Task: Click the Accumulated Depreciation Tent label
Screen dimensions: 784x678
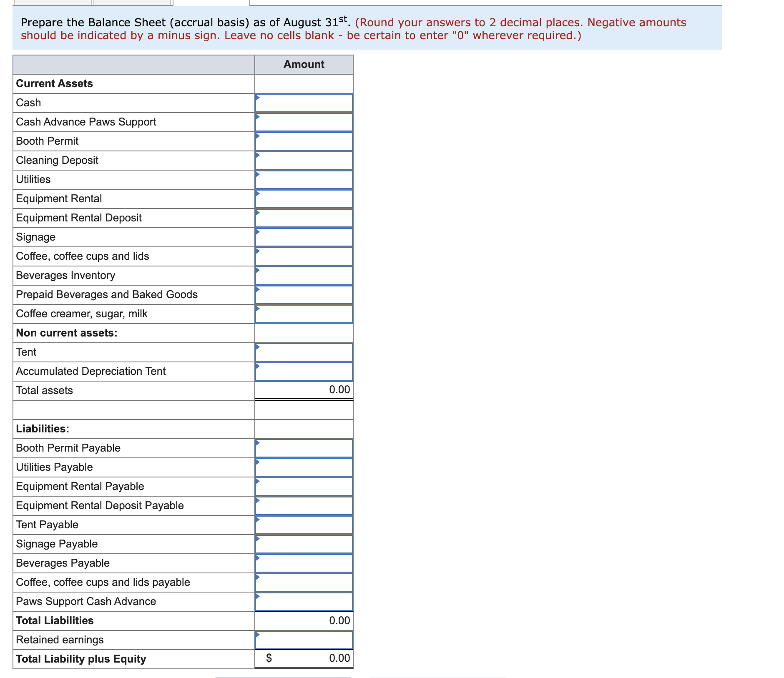Action: point(90,371)
